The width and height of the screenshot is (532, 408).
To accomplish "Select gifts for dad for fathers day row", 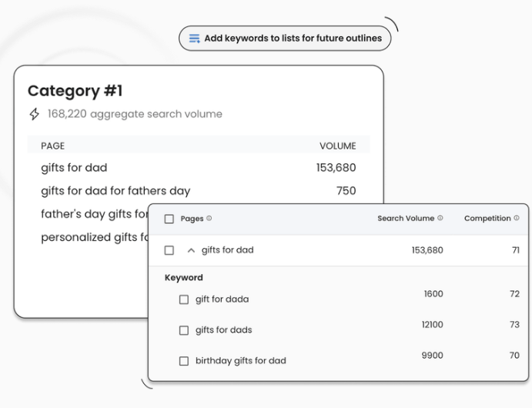I will (x=115, y=191).
